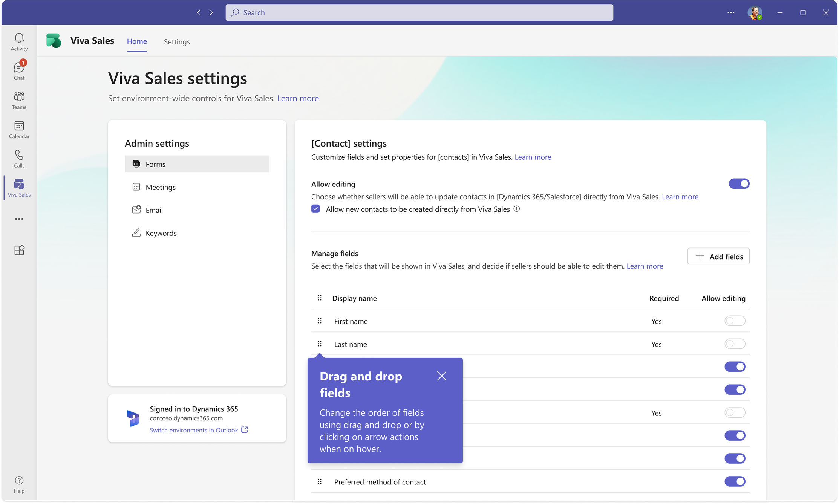This screenshot has height=504, width=839.
Task: Open the Apps icon in sidebar
Action: (19, 250)
